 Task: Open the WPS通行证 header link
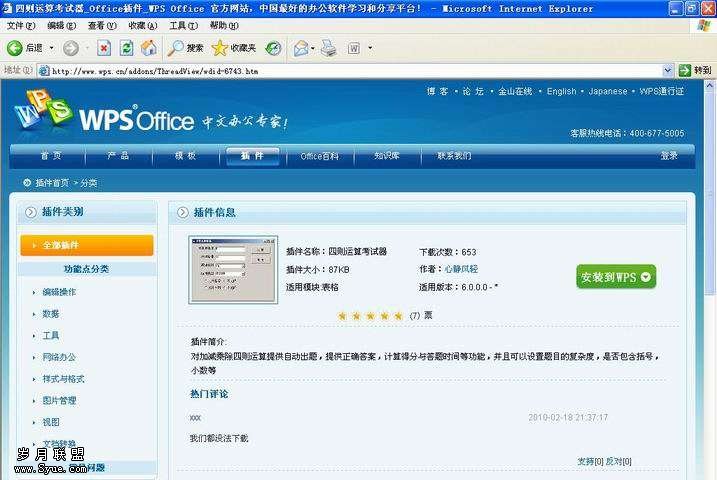(661, 91)
